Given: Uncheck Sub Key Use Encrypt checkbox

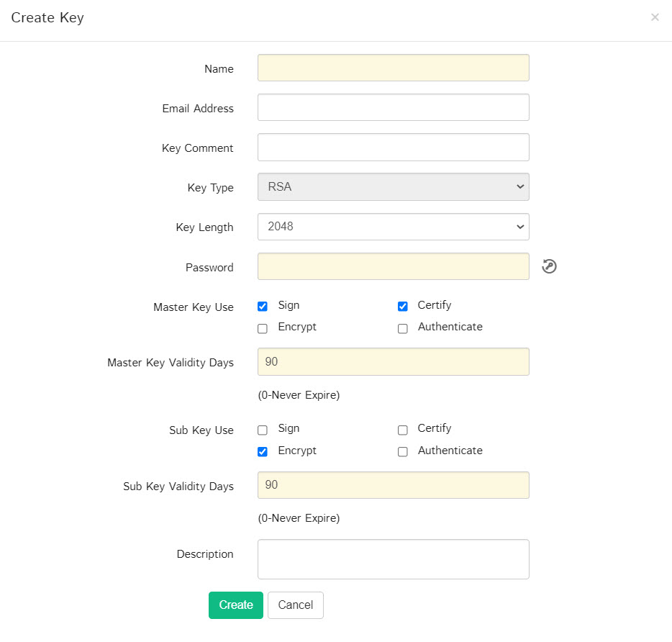Looking at the screenshot, I should click(263, 452).
